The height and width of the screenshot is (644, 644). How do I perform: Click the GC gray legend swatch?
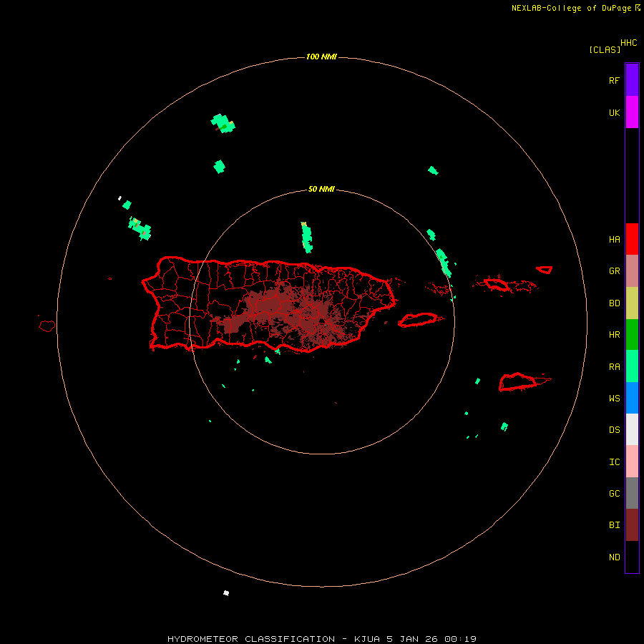(x=632, y=493)
